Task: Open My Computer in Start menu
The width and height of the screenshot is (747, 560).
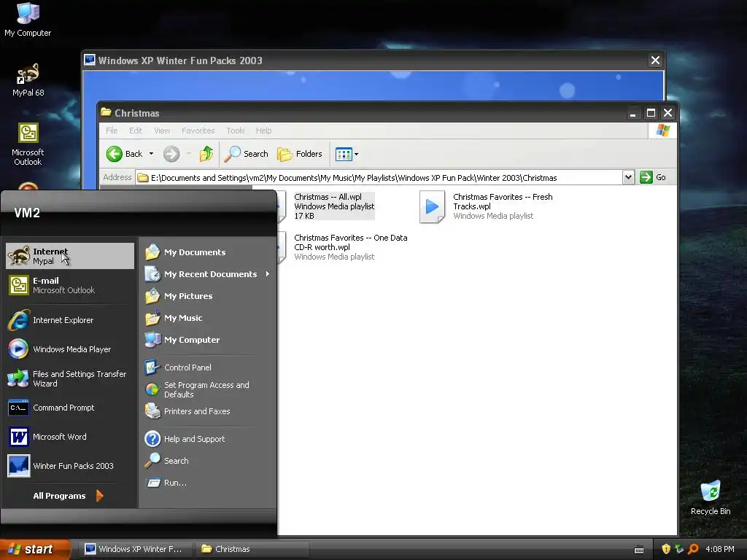Action: 208,340
